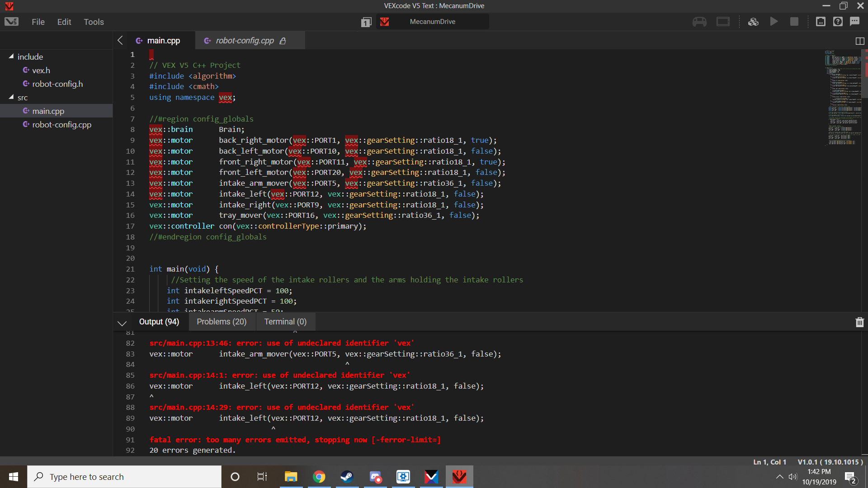Switch to the Terminal tab
Image resolution: width=868 pixels, height=488 pixels.
coord(286,321)
